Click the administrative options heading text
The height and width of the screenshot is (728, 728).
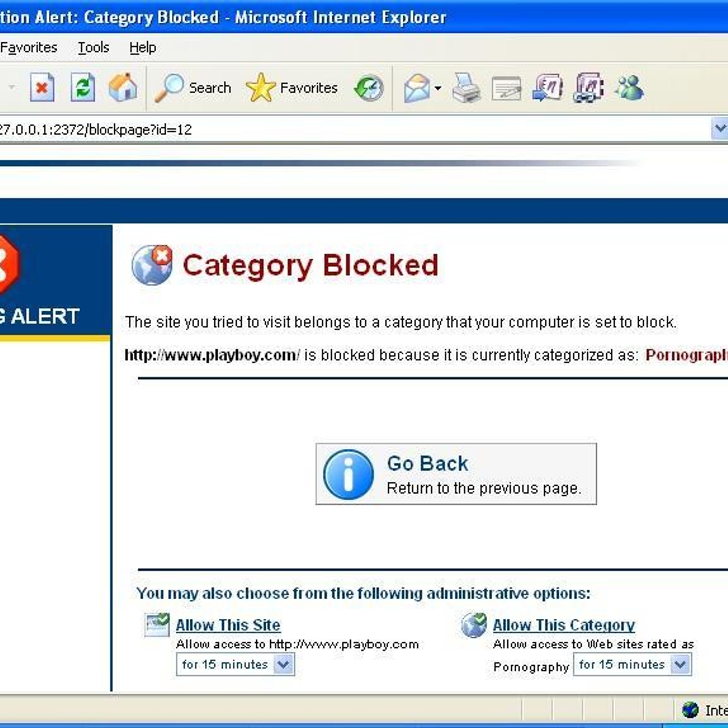point(363,593)
